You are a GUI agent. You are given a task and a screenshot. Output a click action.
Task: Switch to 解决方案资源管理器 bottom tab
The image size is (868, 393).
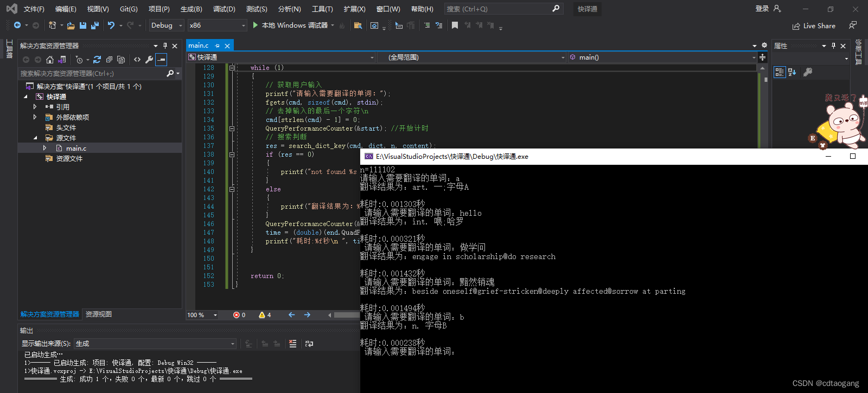tap(50, 314)
